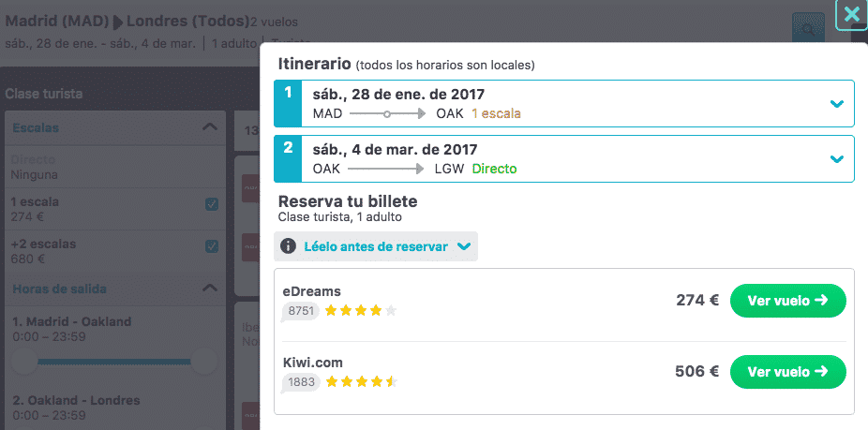Screen dimensions: 868x430
Task: Expand the 28 de ene. flight leg chevron
Action: click(837, 103)
